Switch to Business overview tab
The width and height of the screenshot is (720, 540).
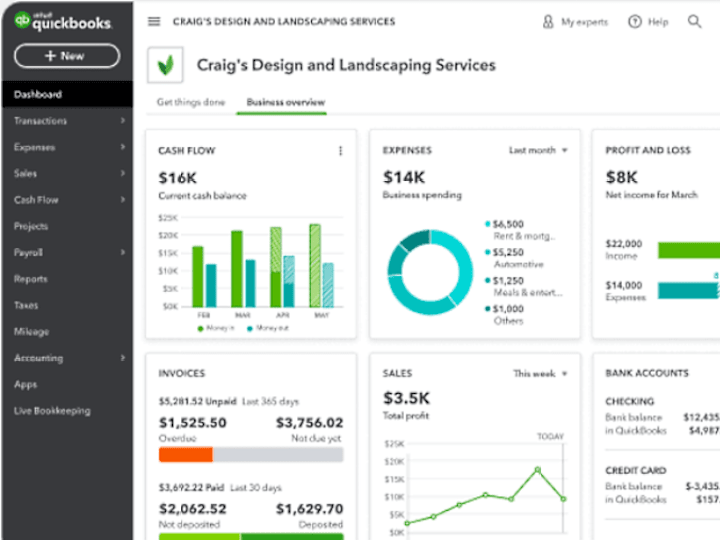286,102
